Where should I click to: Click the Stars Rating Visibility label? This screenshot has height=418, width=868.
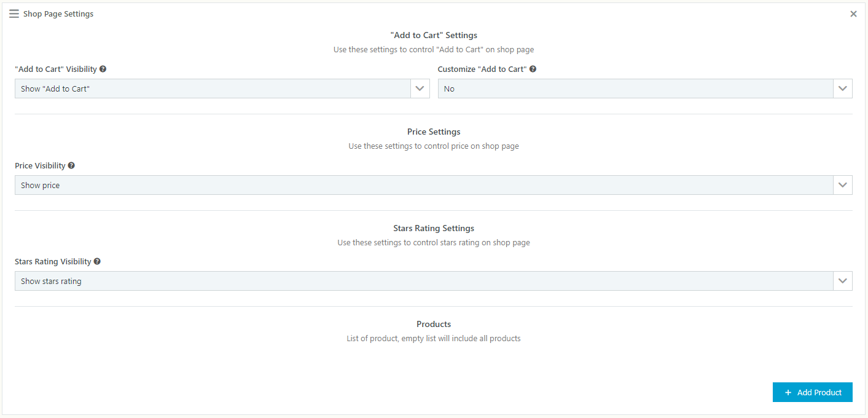tap(53, 261)
